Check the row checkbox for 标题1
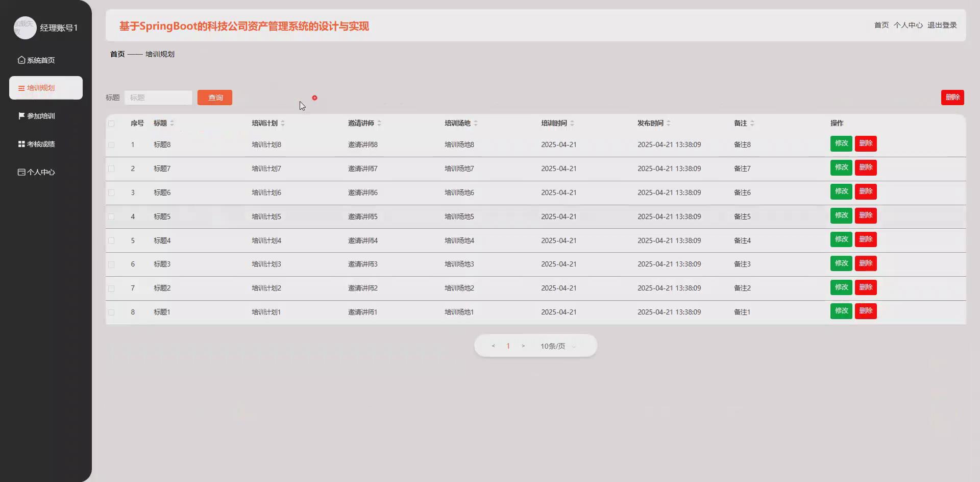 111,312
